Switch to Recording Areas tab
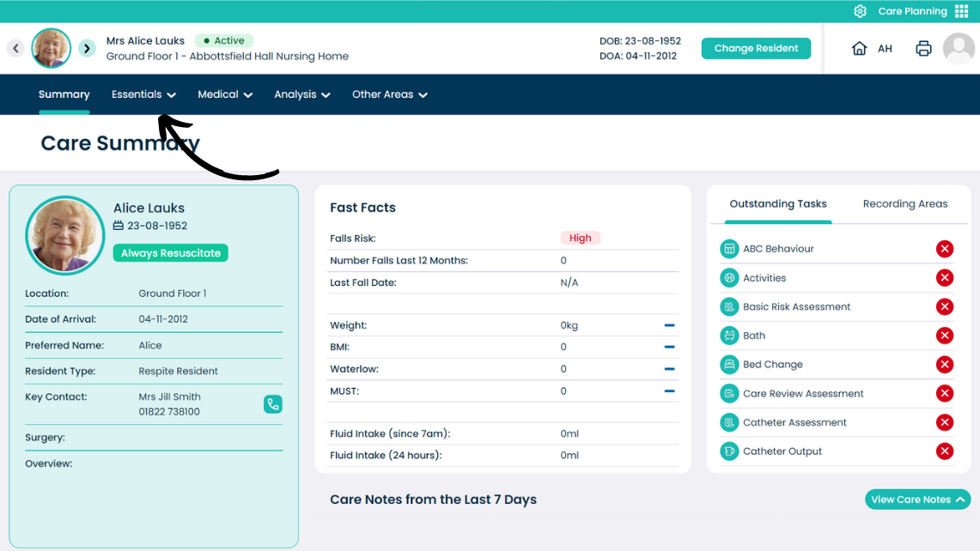This screenshot has width=980, height=551. (905, 203)
